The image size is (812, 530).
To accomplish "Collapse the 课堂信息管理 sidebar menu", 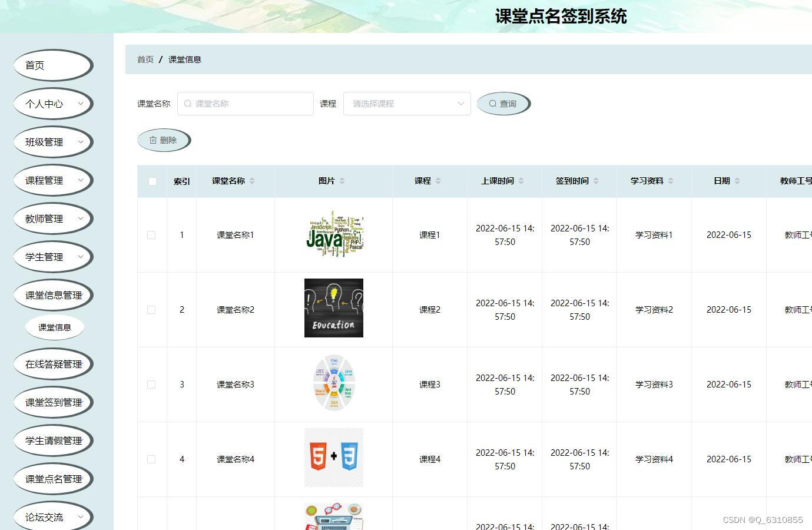I will 53,295.
